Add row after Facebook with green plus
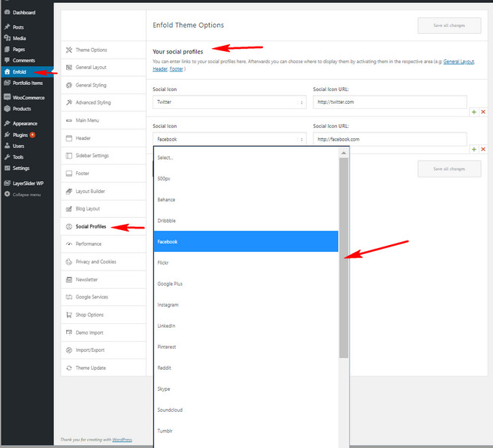The image size is (493, 448). [473, 150]
